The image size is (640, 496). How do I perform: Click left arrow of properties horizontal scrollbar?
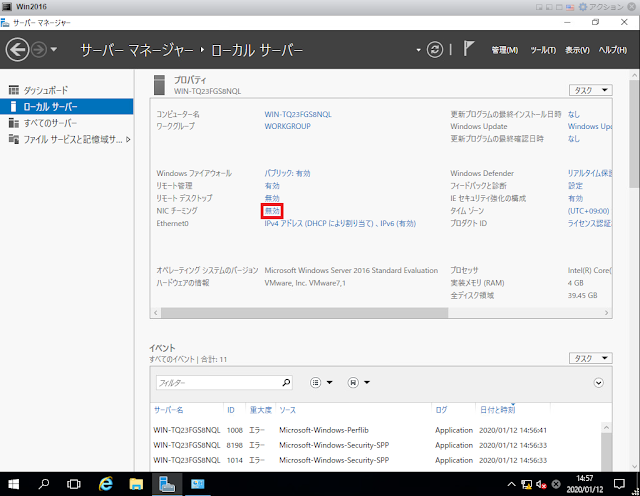click(x=156, y=313)
